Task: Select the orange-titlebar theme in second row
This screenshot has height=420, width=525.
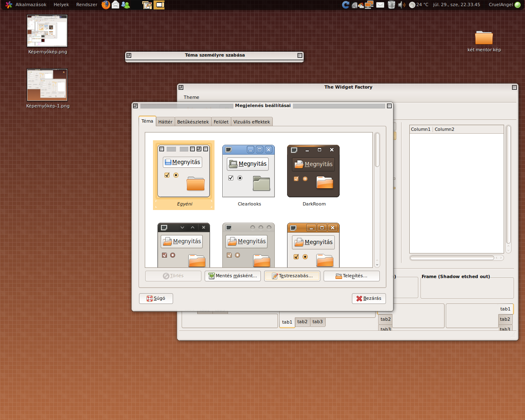Action: [313, 245]
